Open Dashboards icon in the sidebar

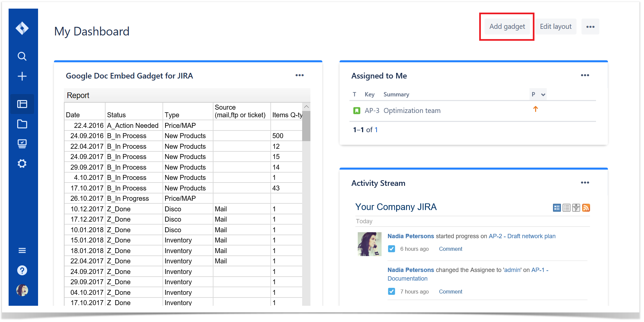pyautogui.click(x=22, y=104)
